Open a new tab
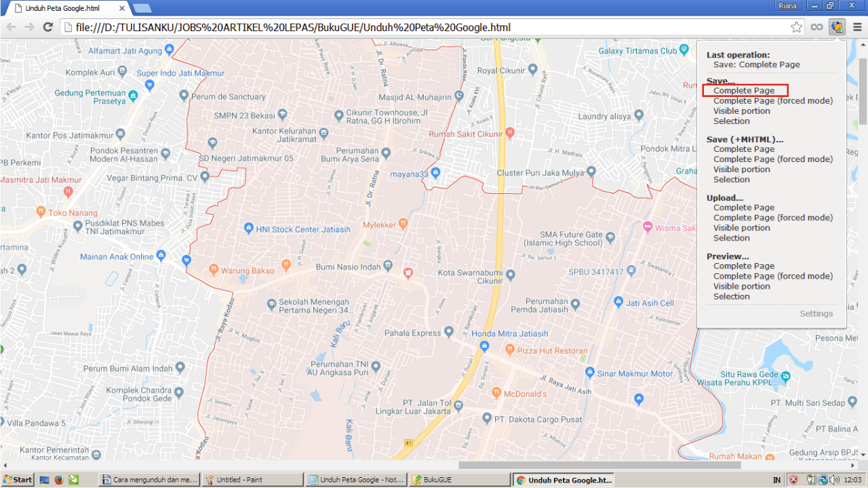The image size is (868, 488). click(142, 9)
